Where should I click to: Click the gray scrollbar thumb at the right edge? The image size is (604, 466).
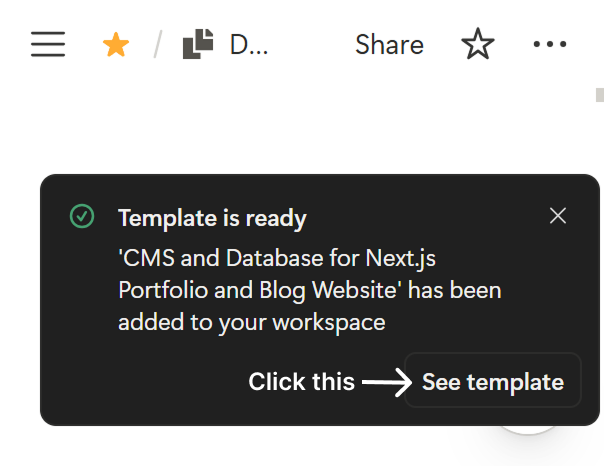pos(600,95)
